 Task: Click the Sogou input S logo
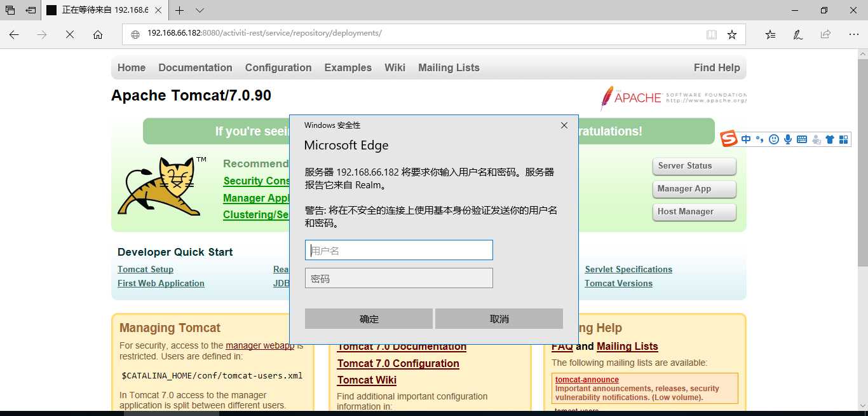729,139
